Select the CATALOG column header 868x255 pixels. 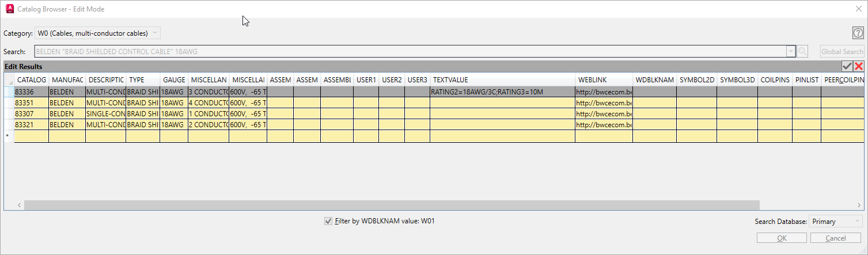(x=32, y=80)
